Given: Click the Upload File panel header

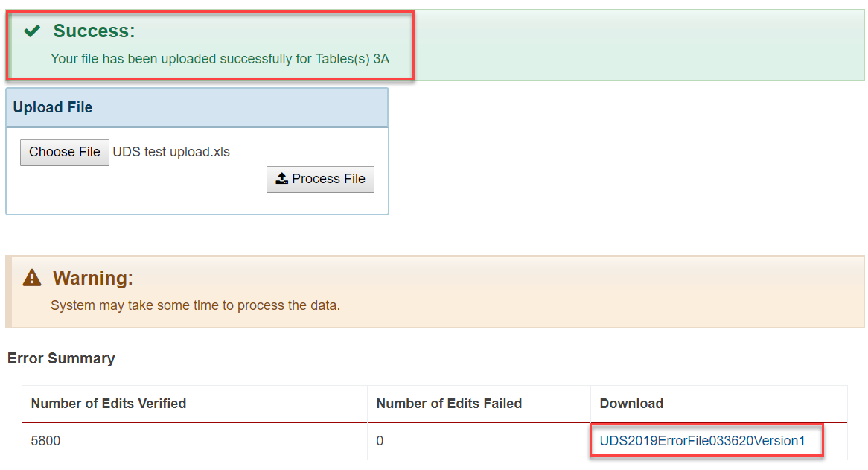Looking at the screenshot, I should click(x=197, y=107).
